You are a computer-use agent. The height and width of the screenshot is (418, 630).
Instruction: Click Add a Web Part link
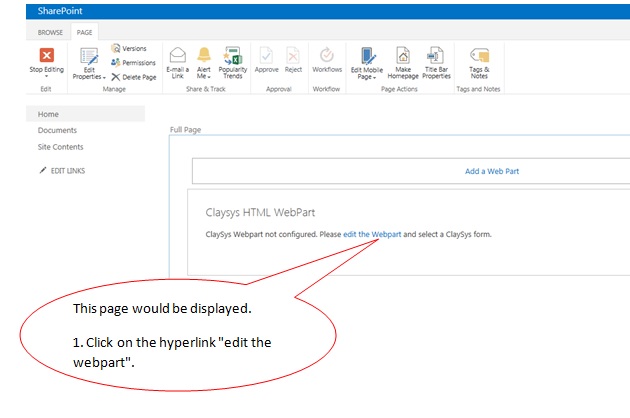click(x=492, y=171)
